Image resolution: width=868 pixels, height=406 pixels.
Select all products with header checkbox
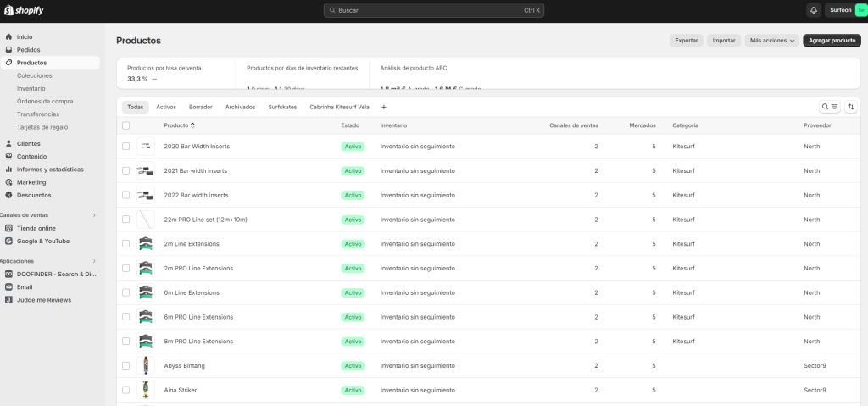click(125, 125)
